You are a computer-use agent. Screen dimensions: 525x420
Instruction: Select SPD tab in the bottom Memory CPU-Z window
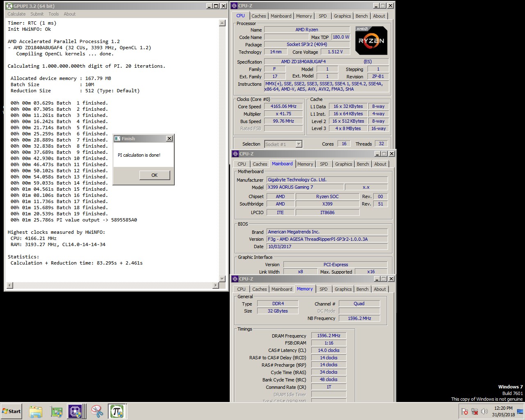pyautogui.click(x=324, y=289)
